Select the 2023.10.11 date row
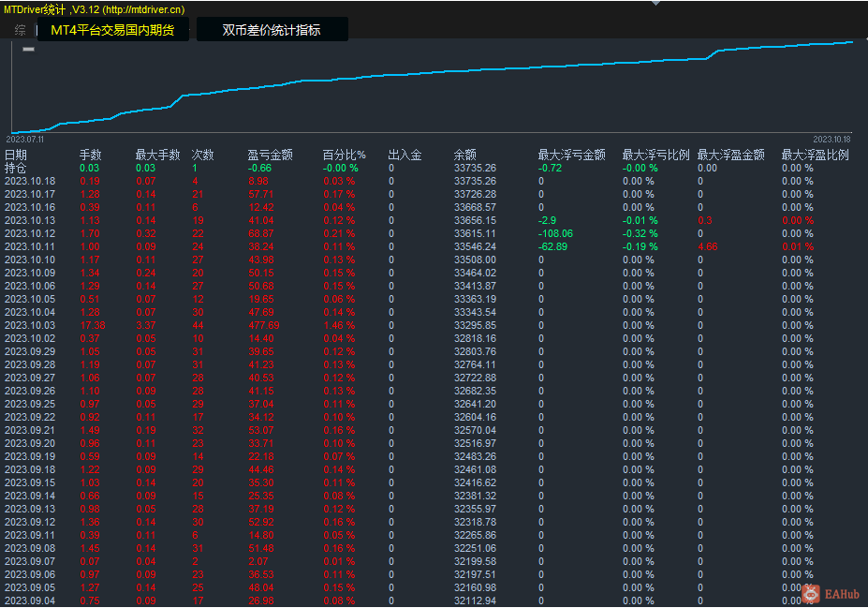This screenshot has width=868, height=608. click(x=30, y=246)
